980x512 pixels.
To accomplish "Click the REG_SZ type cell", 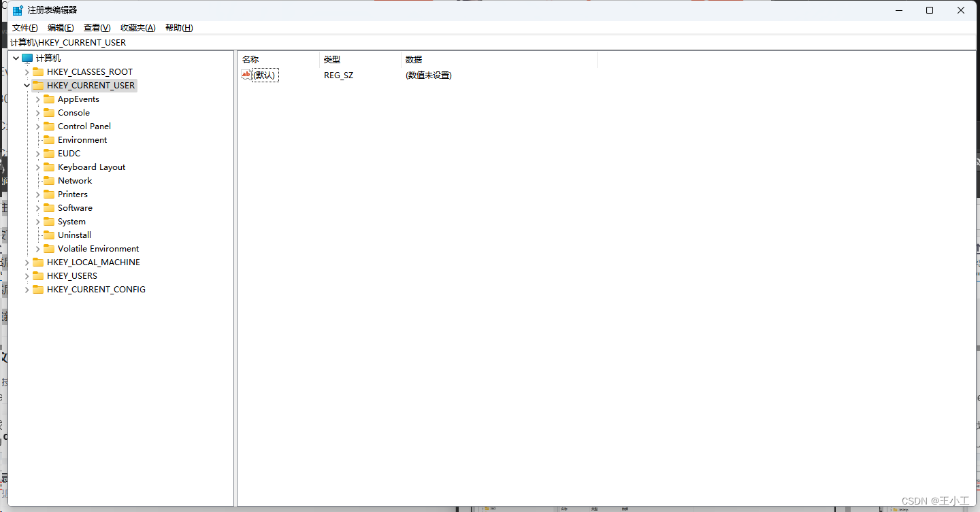I will click(x=339, y=75).
